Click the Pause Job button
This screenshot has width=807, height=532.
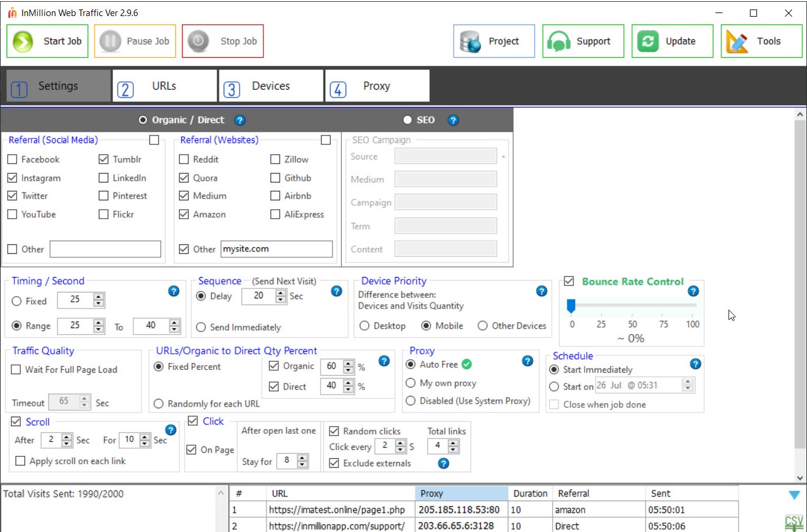click(x=135, y=41)
